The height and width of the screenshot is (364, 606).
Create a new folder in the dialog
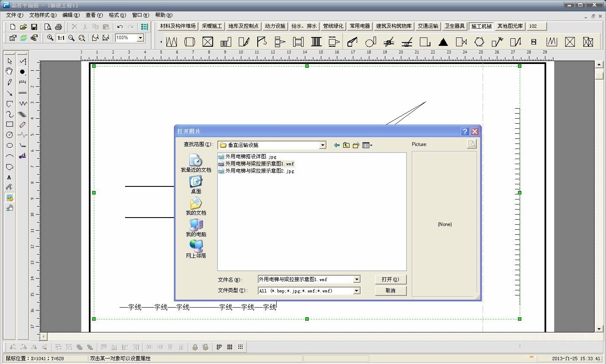coord(356,145)
